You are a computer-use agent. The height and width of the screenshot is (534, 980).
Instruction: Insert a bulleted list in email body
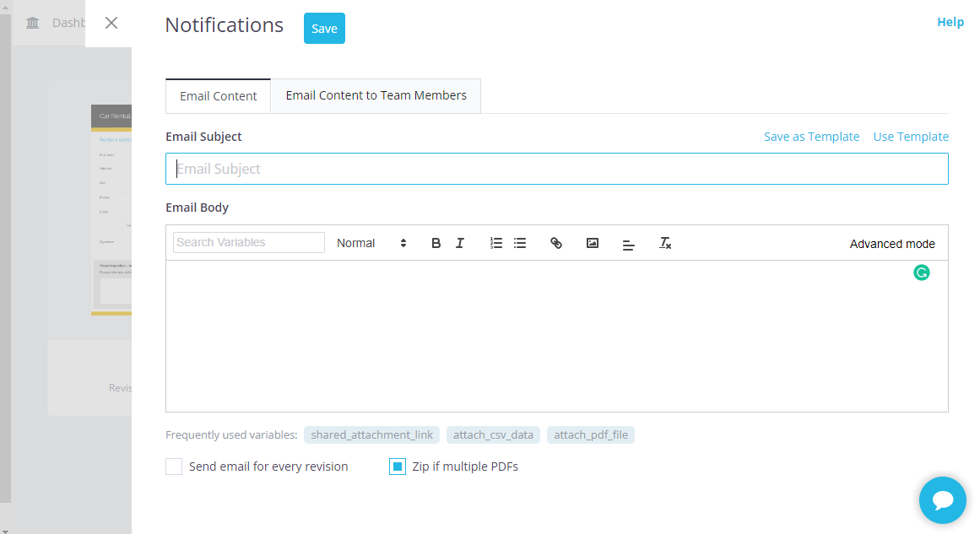[x=520, y=243]
